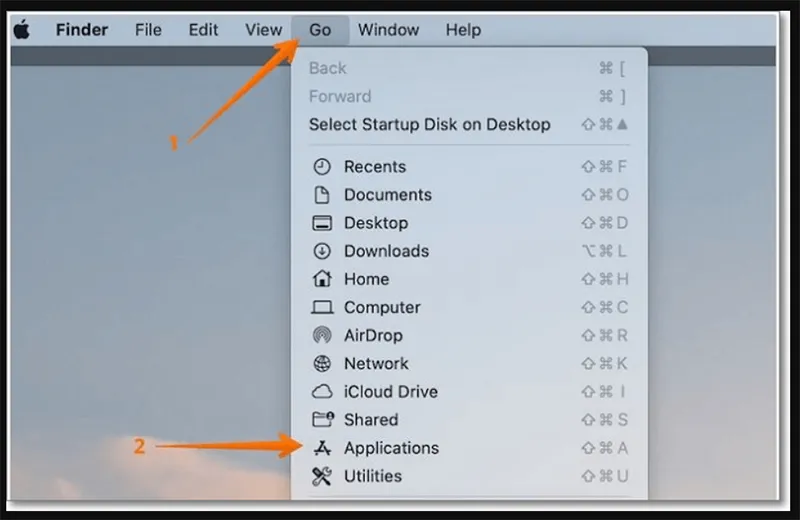The width and height of the screenshot is (800, 520).
Task: Open iCloud Drive from Go menu
Action: (468, 392)
